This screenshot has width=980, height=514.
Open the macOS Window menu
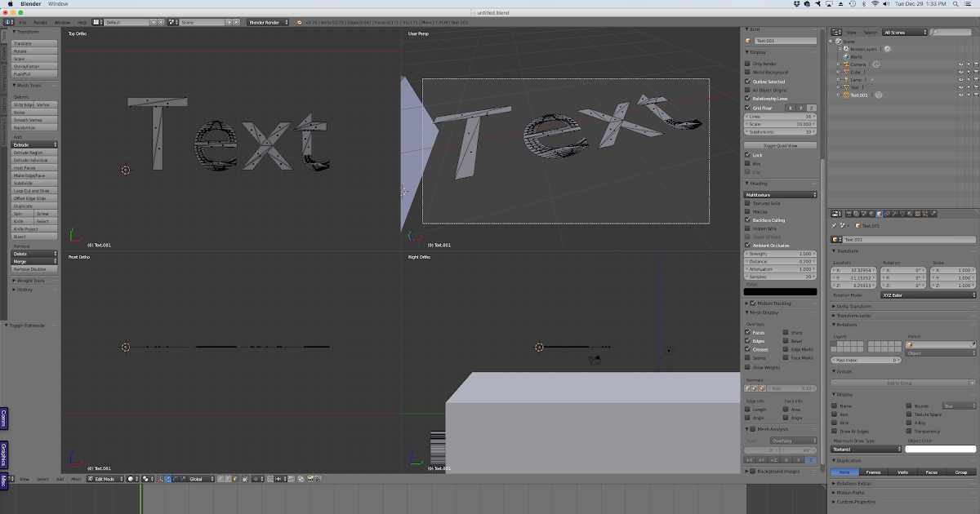pos(59,4)
